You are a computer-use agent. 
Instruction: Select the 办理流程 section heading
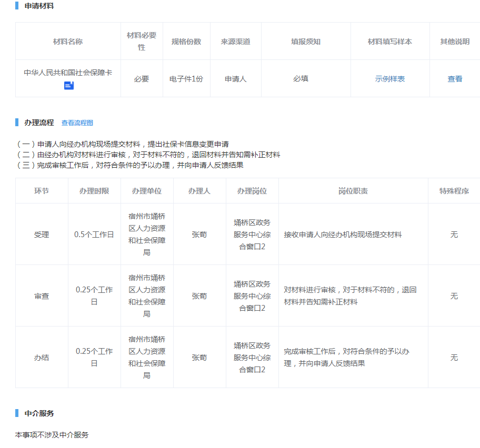coord(39,123)
